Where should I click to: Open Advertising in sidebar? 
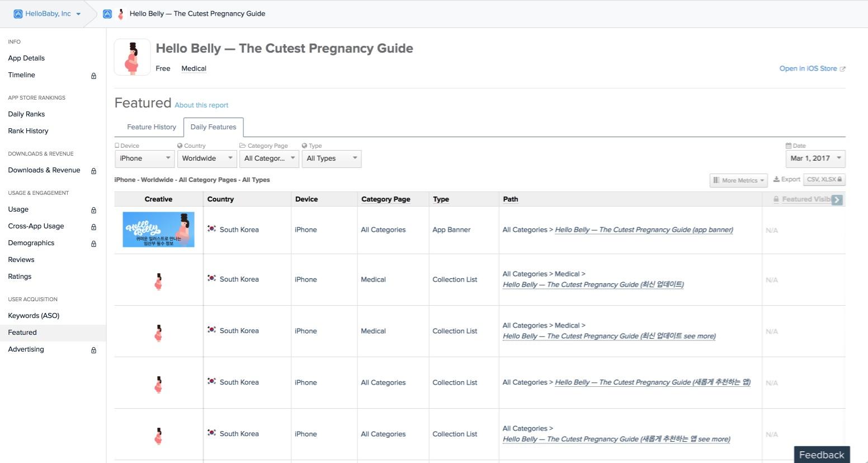(26, 349)
